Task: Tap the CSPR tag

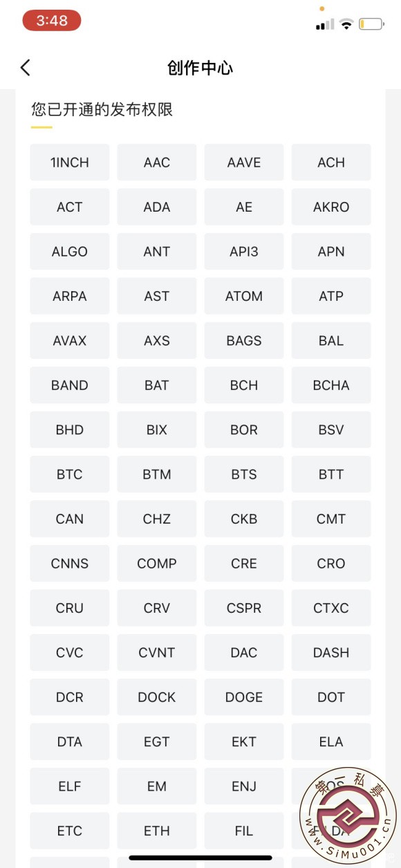Action: pos(244,608)
